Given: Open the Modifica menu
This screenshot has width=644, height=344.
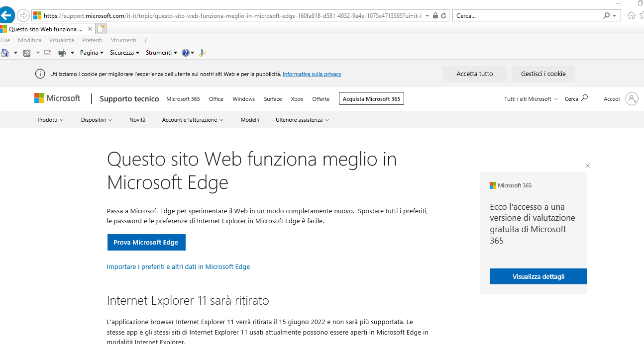Looking at the screenshot, I should (30, 40).
